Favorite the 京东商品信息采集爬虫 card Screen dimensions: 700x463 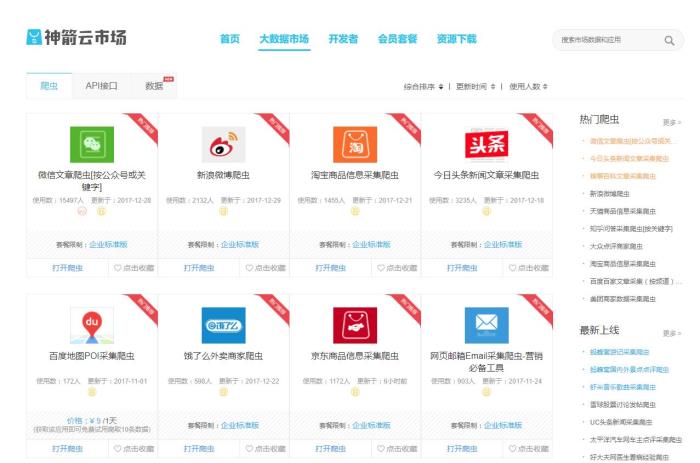click(x=397, y=449)
